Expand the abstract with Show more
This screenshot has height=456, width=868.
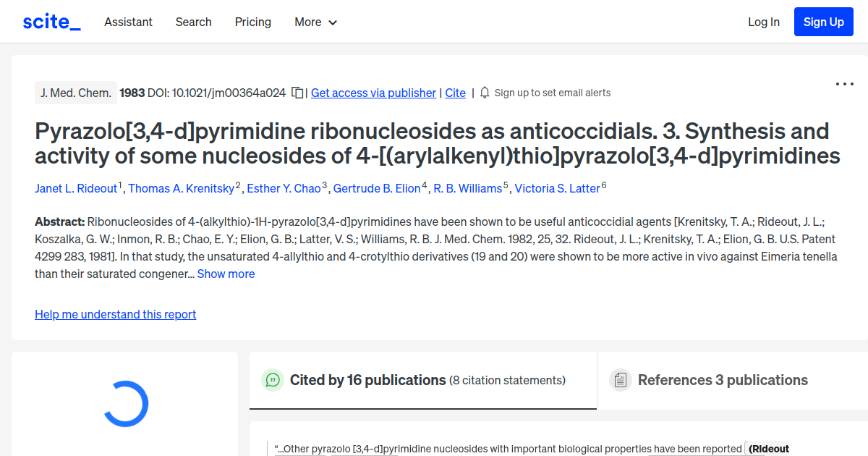[x=226, y=274]
